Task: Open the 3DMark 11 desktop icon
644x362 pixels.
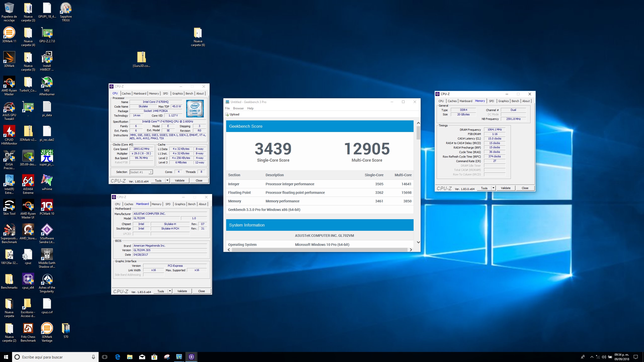Action: click(9, 35)
